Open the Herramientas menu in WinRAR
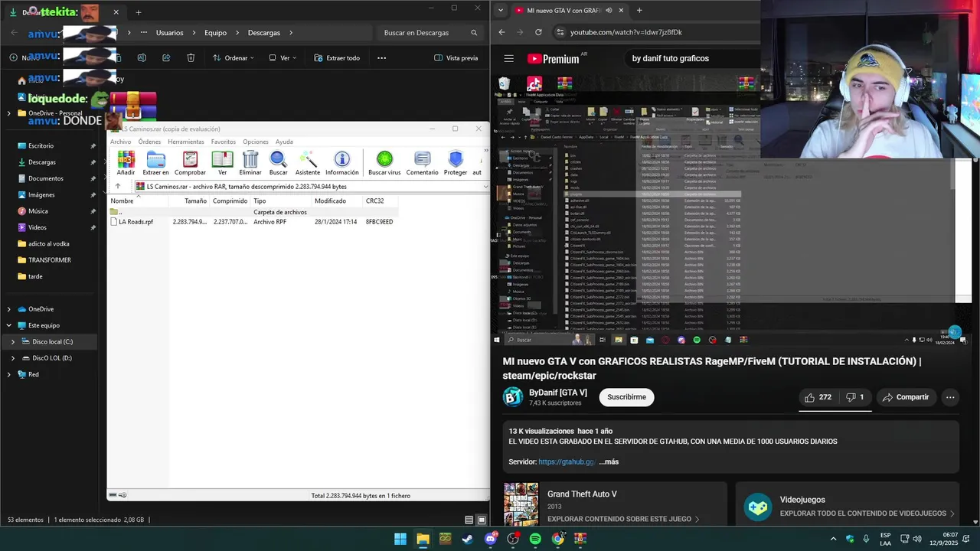This screenshot has height=551, width=980. [x=186, y=142]
